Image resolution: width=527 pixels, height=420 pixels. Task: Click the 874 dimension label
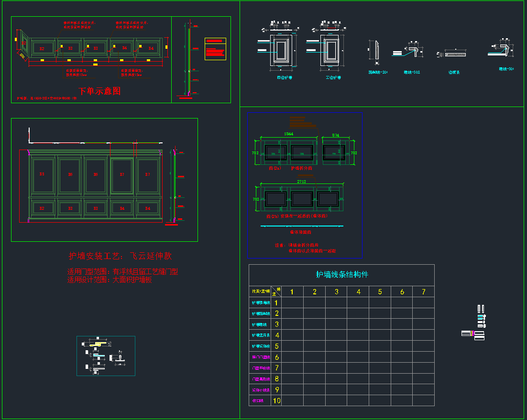point(336,135)
